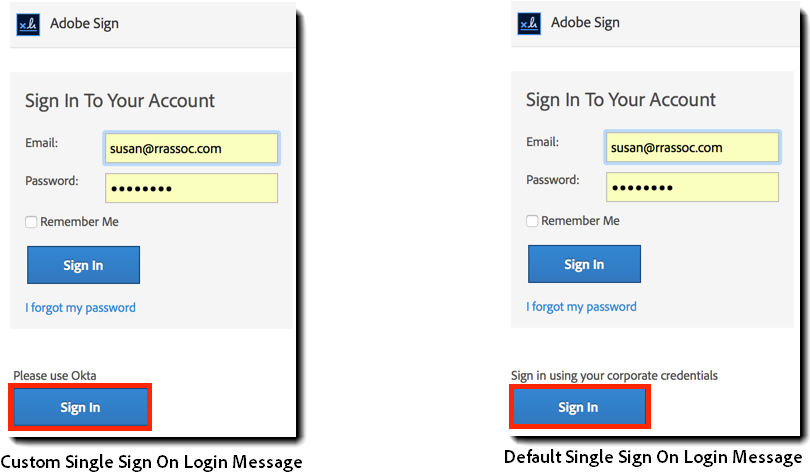Click the 'Please use Okta' message text
The height and width of the screenshot is (472, 810).
tap(55, 375)
